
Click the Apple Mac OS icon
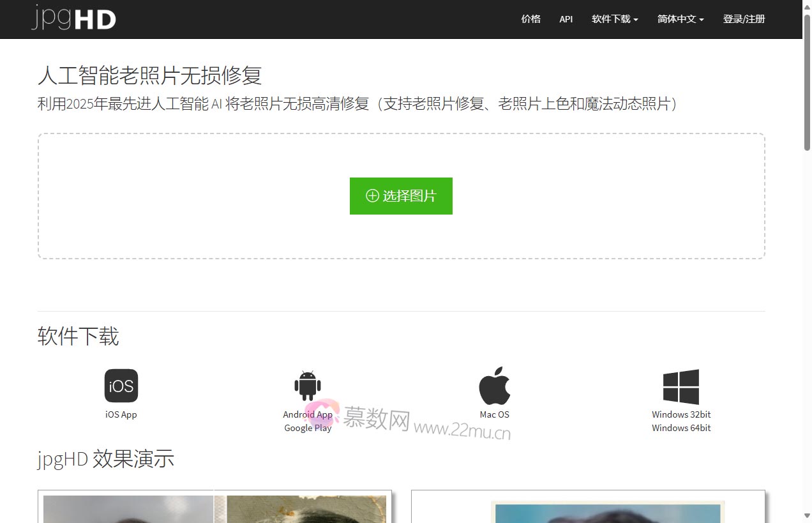tap(495, 386)
